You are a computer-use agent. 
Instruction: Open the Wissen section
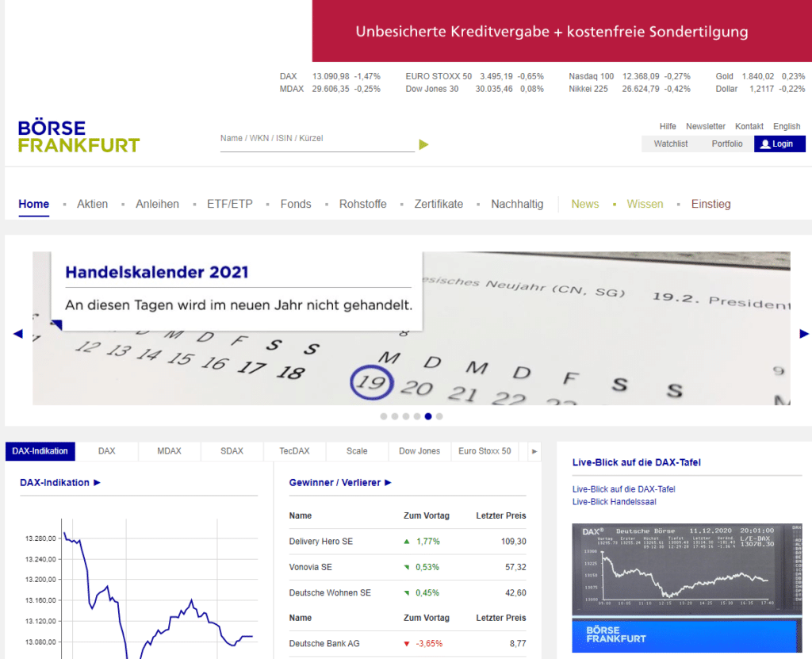click(645, 204)
